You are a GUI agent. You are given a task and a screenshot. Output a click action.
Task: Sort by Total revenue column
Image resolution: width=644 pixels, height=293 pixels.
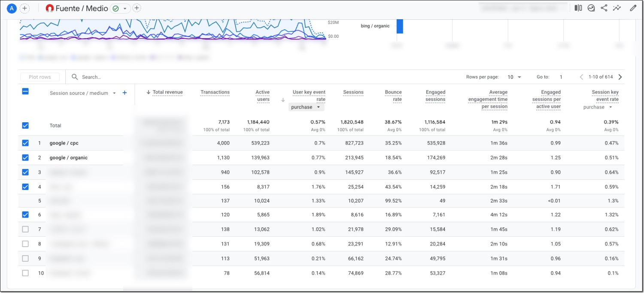(x=167, y=92)
